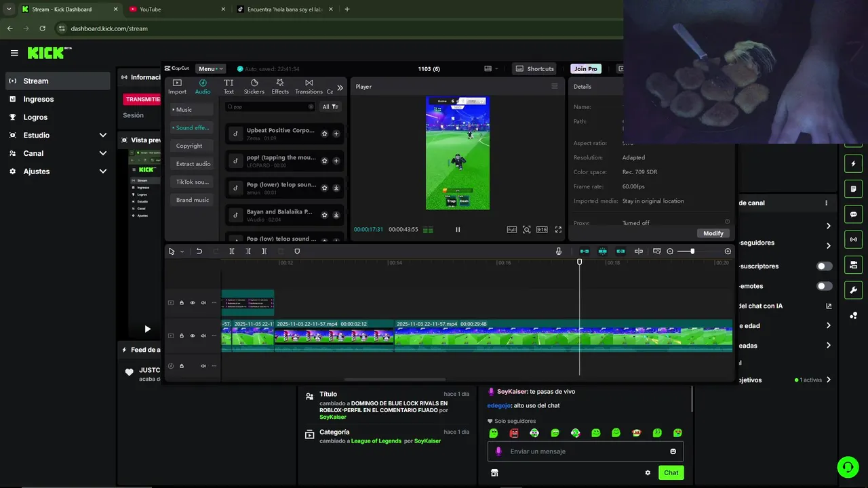Click the white playhead marker on timeline
The height and width of the screenshot is (488, 868).
click(x=579, y=262)
